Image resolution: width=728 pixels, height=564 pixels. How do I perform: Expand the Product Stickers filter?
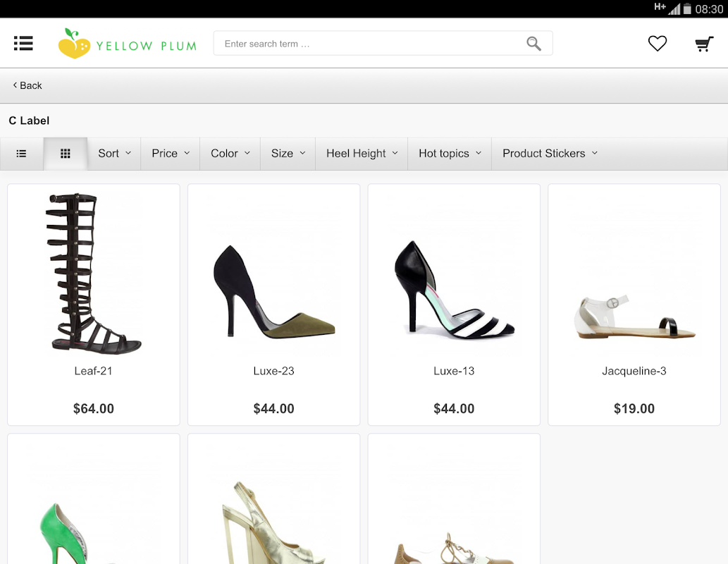coord(550,153)
